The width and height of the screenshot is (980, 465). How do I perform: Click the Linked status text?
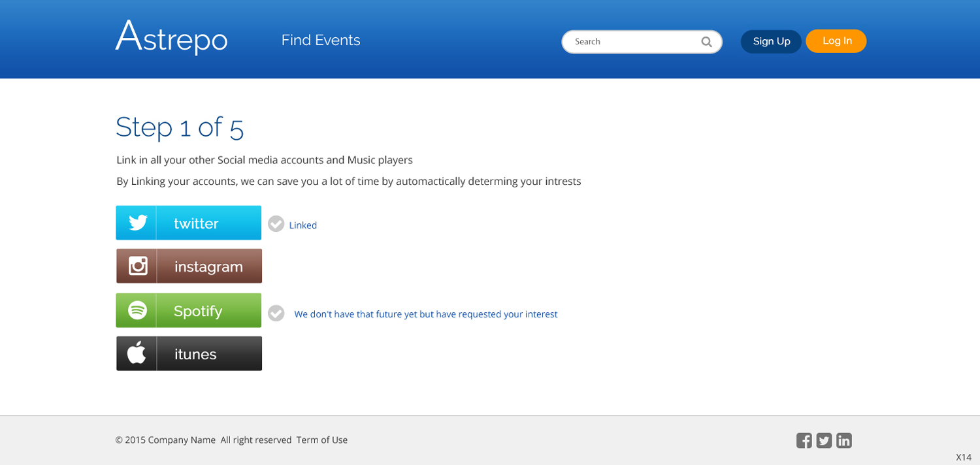pos(303,225)
